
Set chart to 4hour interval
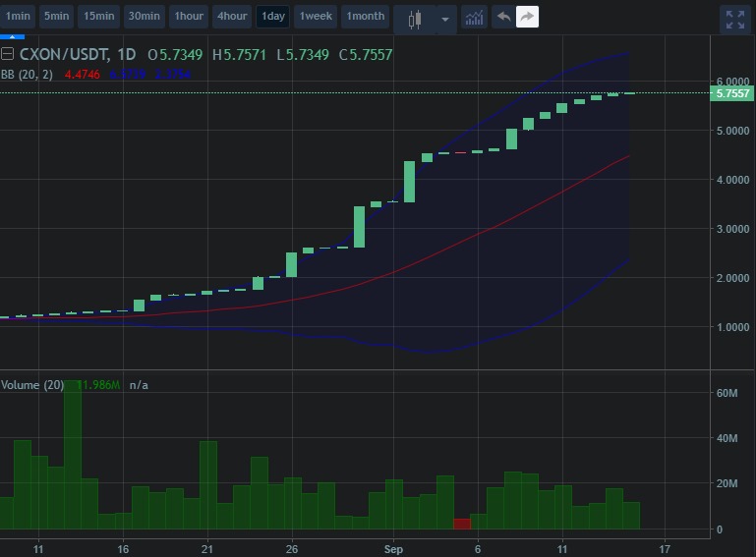232,17
